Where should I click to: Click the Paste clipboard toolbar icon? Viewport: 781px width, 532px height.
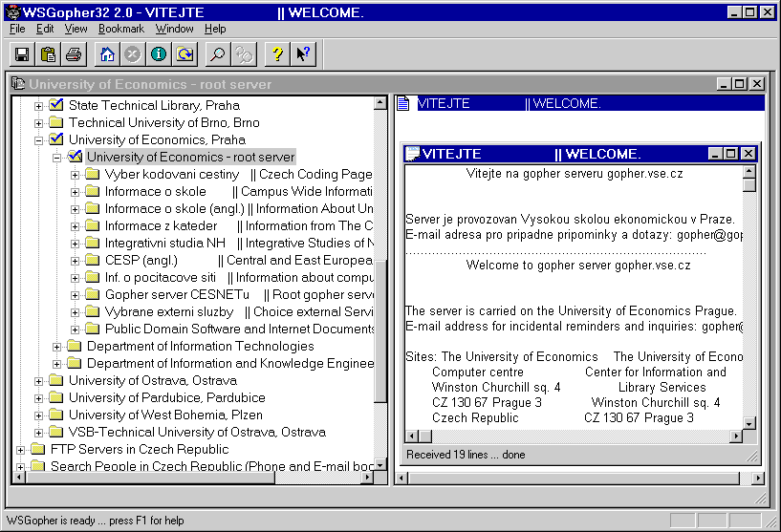48,54
